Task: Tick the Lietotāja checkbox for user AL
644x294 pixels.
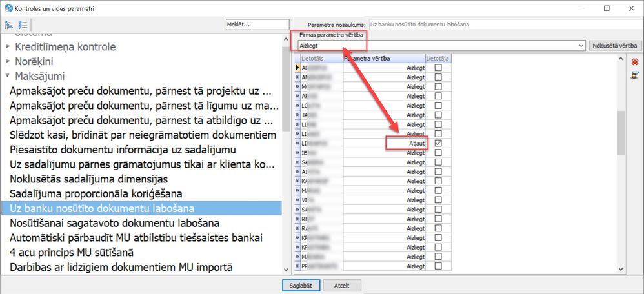Action: click(x=438, y=67)
